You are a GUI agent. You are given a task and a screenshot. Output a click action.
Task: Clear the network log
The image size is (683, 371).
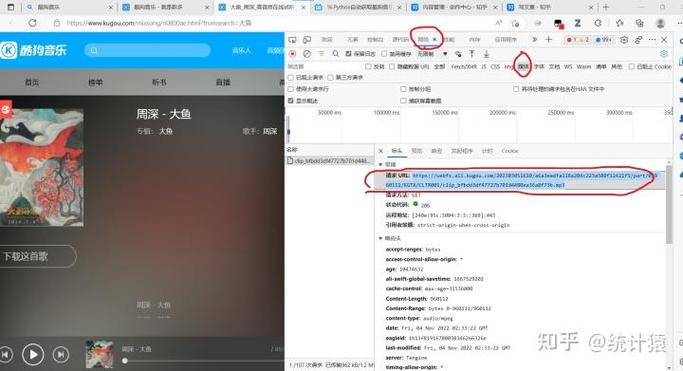(x=307, y=54)
